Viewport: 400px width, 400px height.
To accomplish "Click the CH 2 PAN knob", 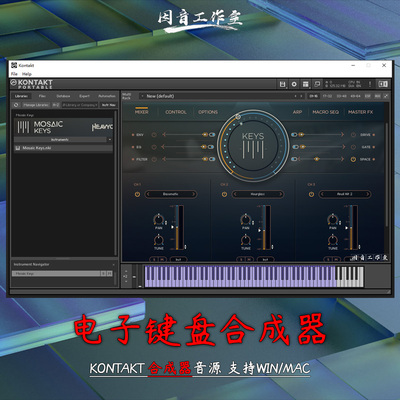I will tap(246, 219).
